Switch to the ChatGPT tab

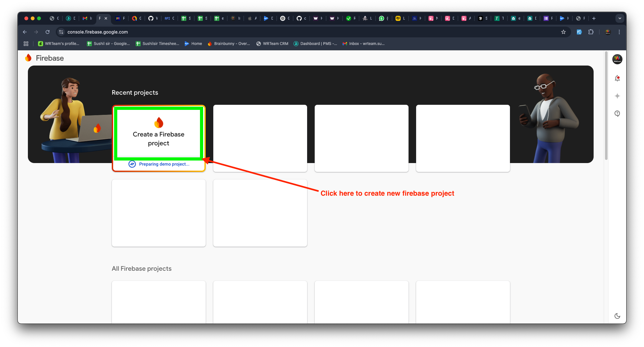tap(285, 18)
